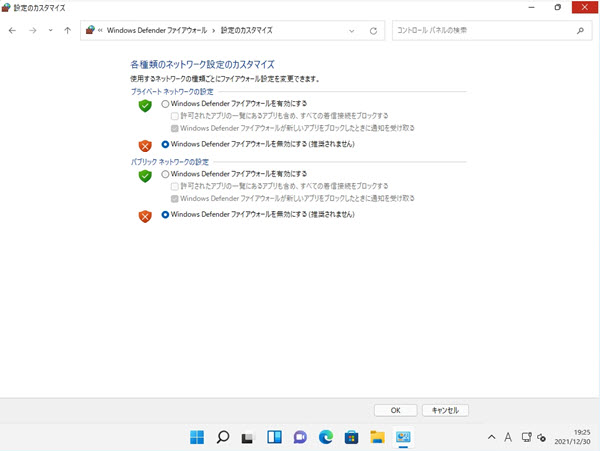
Task: Expand the address bar history dropdown
Action: [x=352, y=31]
